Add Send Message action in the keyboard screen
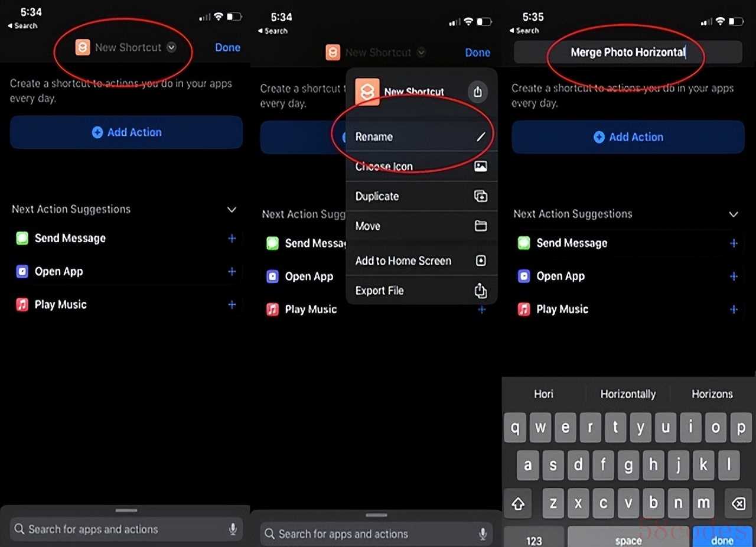This screenshot has width=756, height=547. tap(734, 243)
